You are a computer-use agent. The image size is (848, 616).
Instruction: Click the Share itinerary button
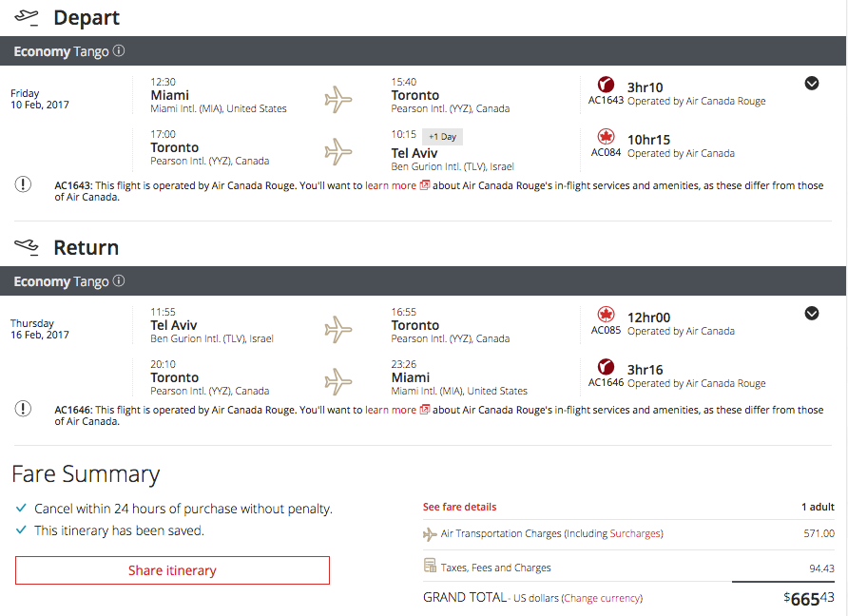[x=172, y=570]
